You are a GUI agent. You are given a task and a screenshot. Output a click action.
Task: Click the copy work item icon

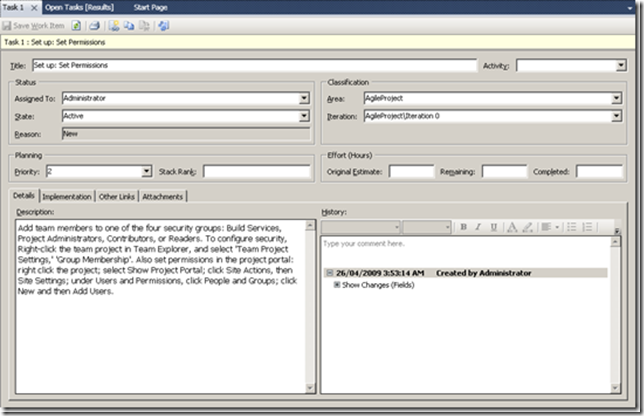click(129, 26)
